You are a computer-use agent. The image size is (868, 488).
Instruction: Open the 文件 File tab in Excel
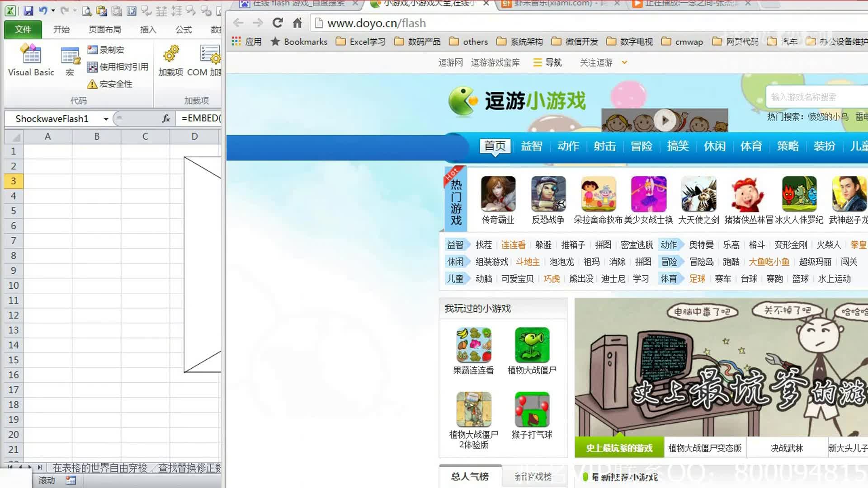(23, 29)
